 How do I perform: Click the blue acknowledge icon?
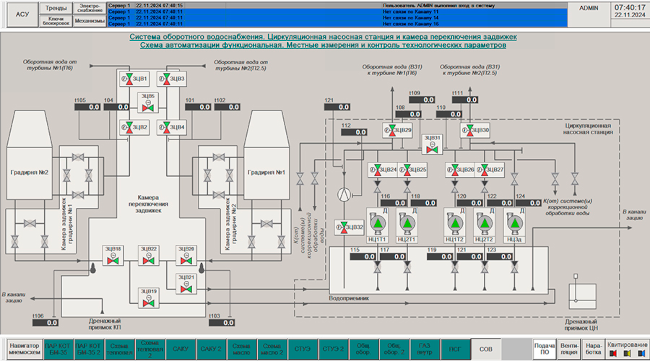(641, 354)
